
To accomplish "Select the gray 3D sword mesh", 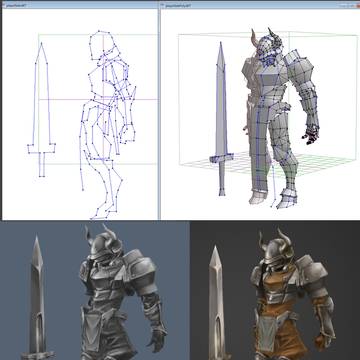I will point(221,119).
